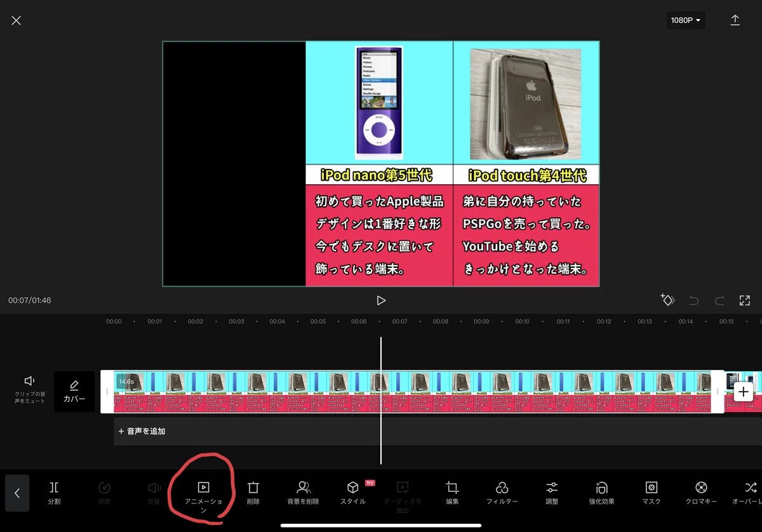This screenshot has width=762, height=532.
Task: Open the カバー cover editor
Action: click(x=74, y=392)
